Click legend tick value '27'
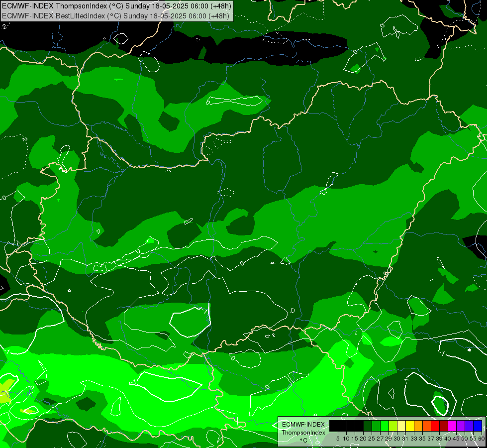Image resolution: width=487 pixels, height=448 pixels. click(x=380, y=439)
